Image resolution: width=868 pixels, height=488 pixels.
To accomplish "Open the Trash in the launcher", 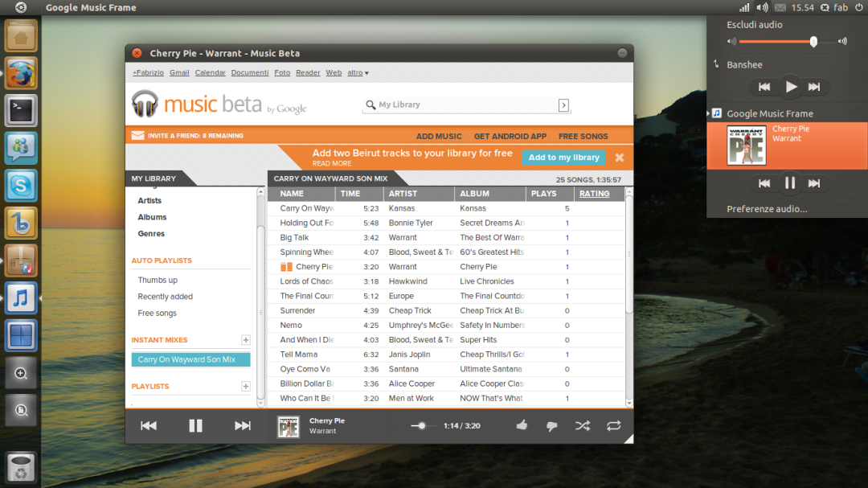I will click(x=21, y=467).
